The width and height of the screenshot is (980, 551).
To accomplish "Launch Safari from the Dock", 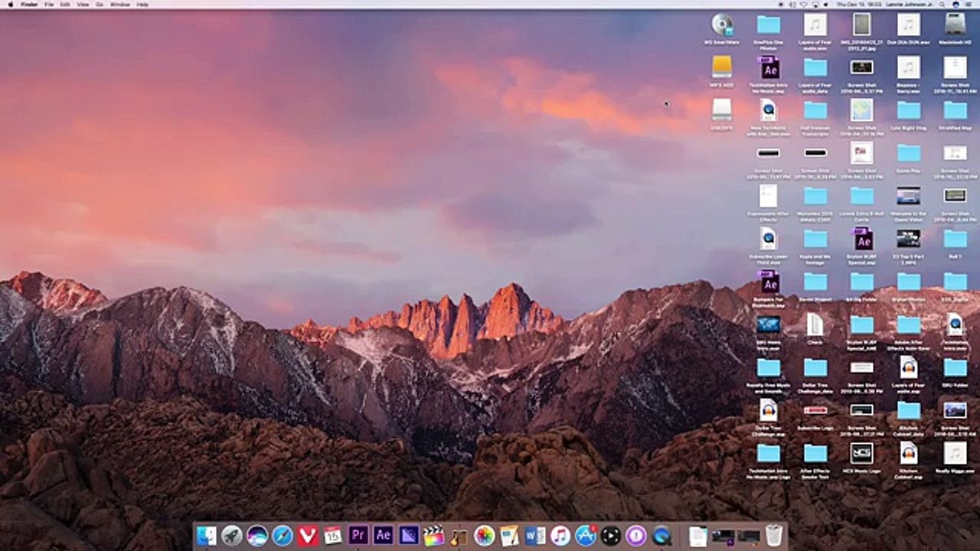I will 283,535.
